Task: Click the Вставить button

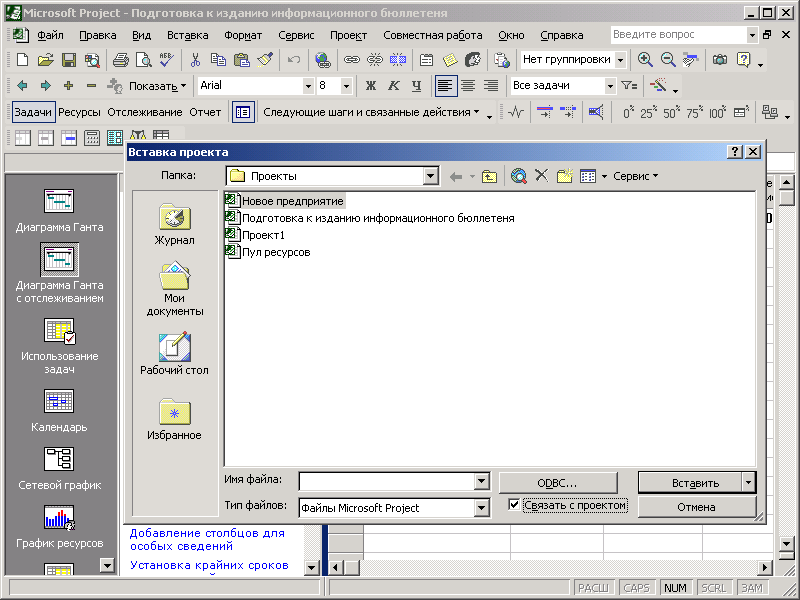Action: pos(690,483)
